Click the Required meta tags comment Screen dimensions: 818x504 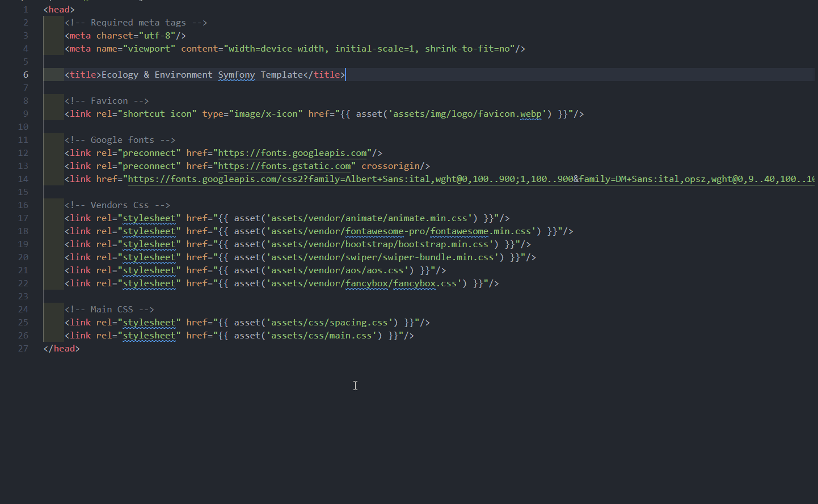click(136, 22)
